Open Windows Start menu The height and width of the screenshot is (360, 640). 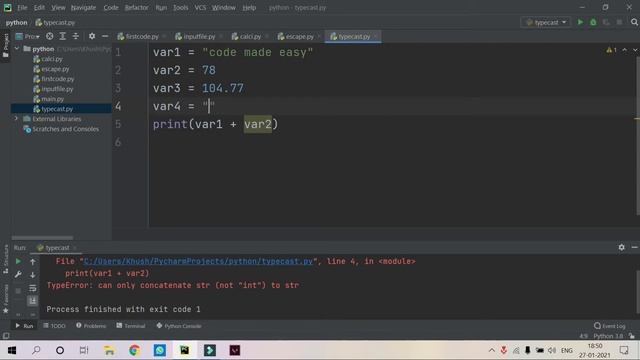[12, 350]
